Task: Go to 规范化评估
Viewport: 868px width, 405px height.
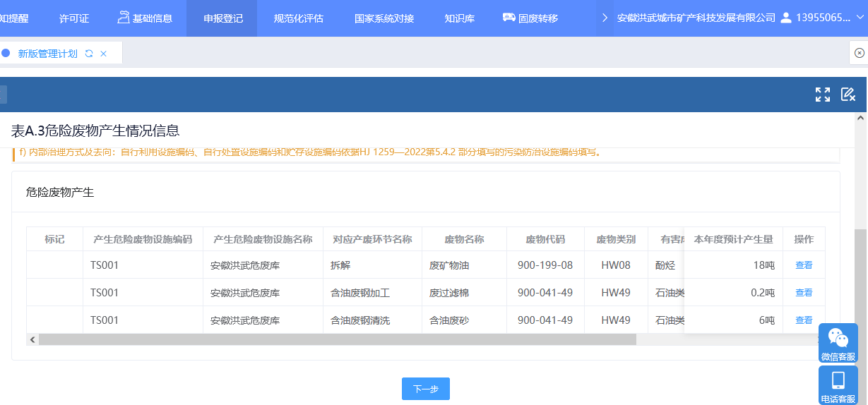Action: [298, 18]
